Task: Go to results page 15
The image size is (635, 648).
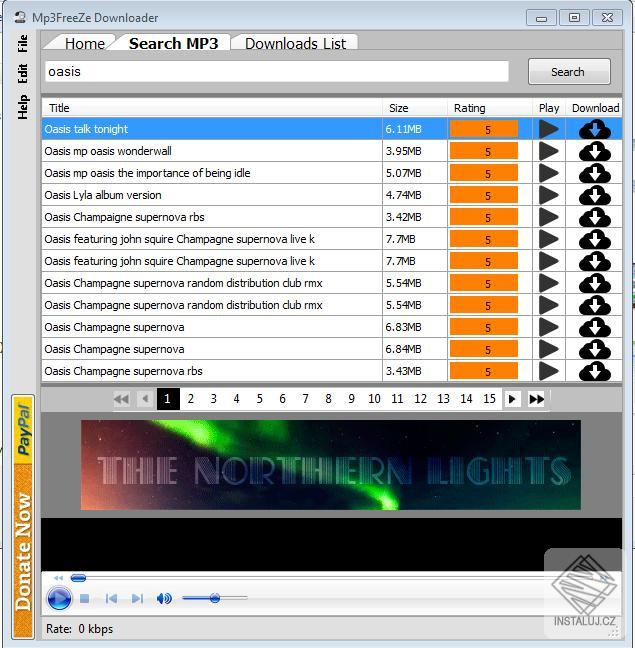Action: (490, 399)
